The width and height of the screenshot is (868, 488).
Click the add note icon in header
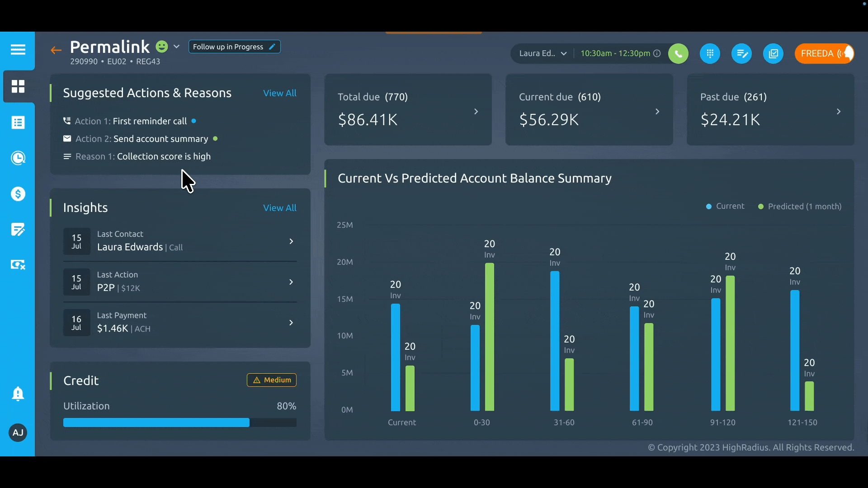point(741,54)
